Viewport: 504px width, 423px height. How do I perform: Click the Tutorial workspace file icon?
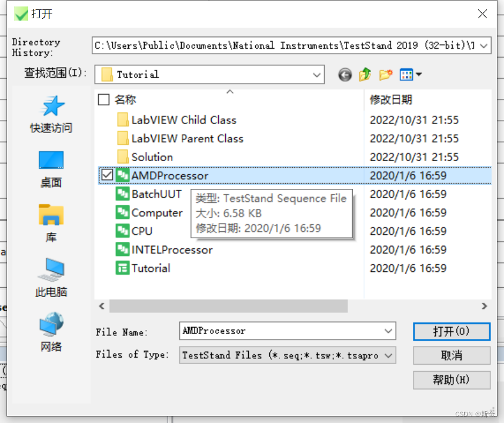[x=122, y=268]
